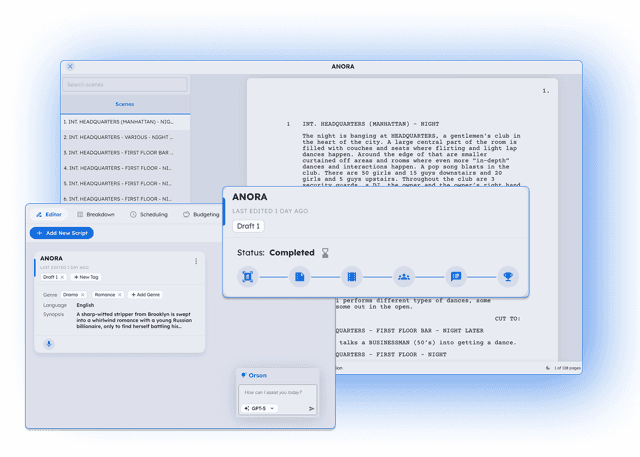Click the Add Genre button
Image resolution: width=640 pixels, height=457 pixels.
click(146, 295)
